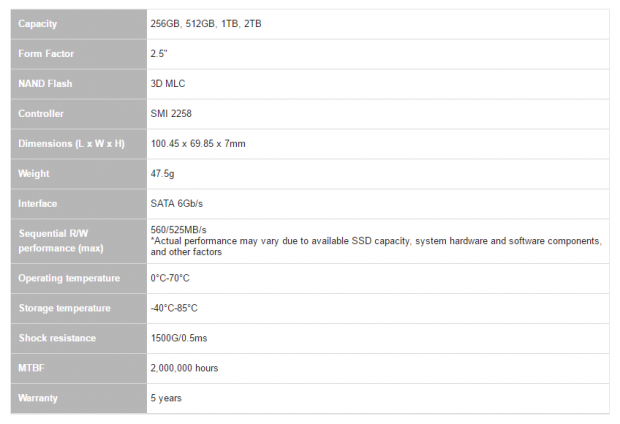The width and height of the screenshot is (620, 424).
Task: Click the Form Factor label
Action: [46, 54]
